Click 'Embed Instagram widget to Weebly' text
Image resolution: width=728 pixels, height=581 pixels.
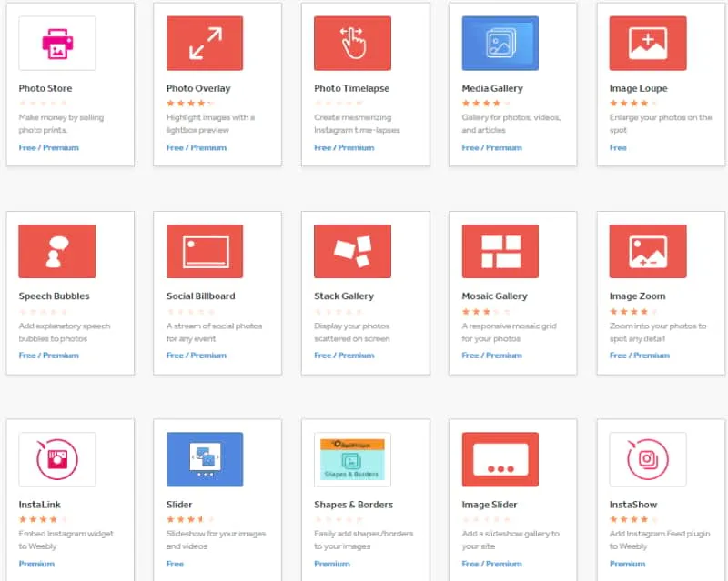coord(66,540)
